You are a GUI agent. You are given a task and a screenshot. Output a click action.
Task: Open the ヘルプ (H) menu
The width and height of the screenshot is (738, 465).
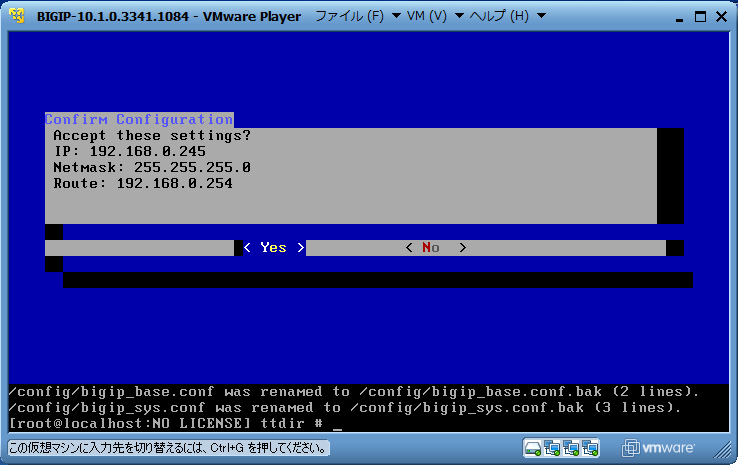[x=502, y=17]
